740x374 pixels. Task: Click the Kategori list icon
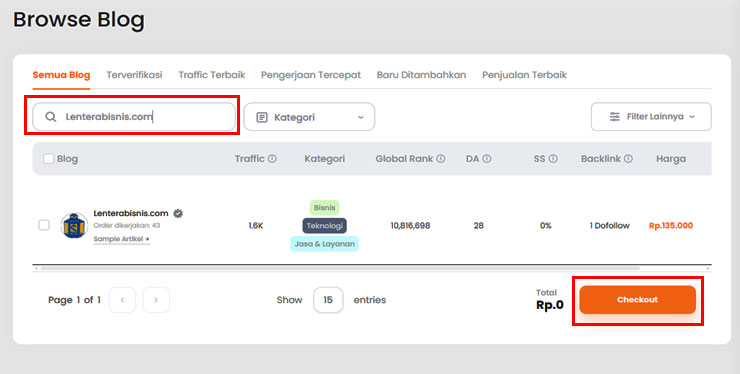coord(261,117)
